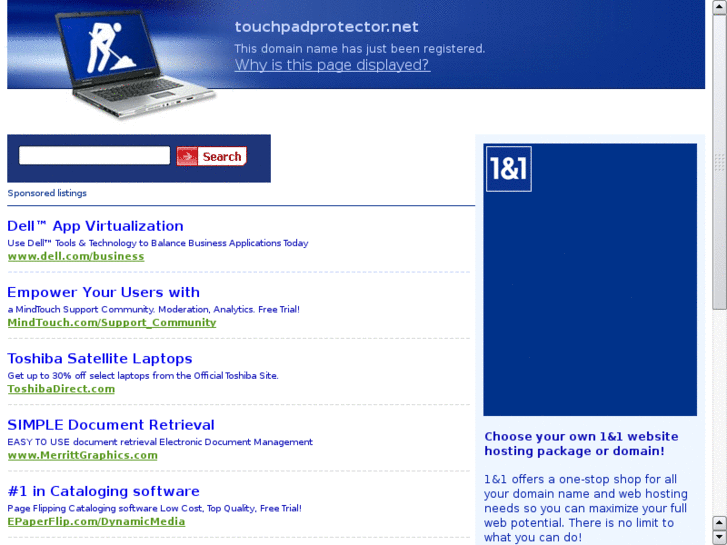Click 'Get up to 30% off' description
727x545 pixels.
pos(143,376)
